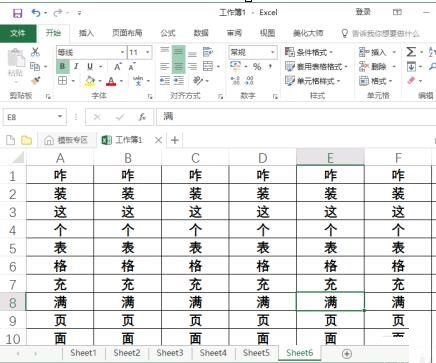Open 条件格式 conditional formatting menu
This screenshot has width=436, height=363.
[x=309, y=52]
